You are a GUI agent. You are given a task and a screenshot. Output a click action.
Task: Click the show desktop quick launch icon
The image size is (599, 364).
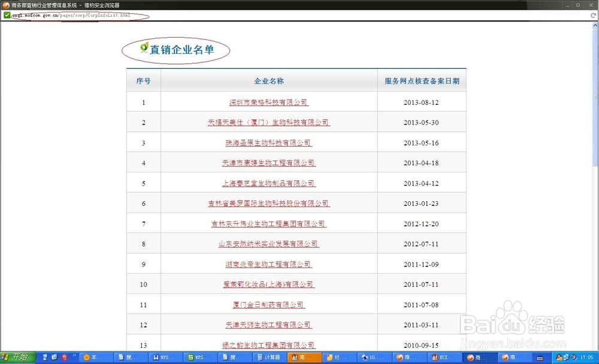(45, 357)
